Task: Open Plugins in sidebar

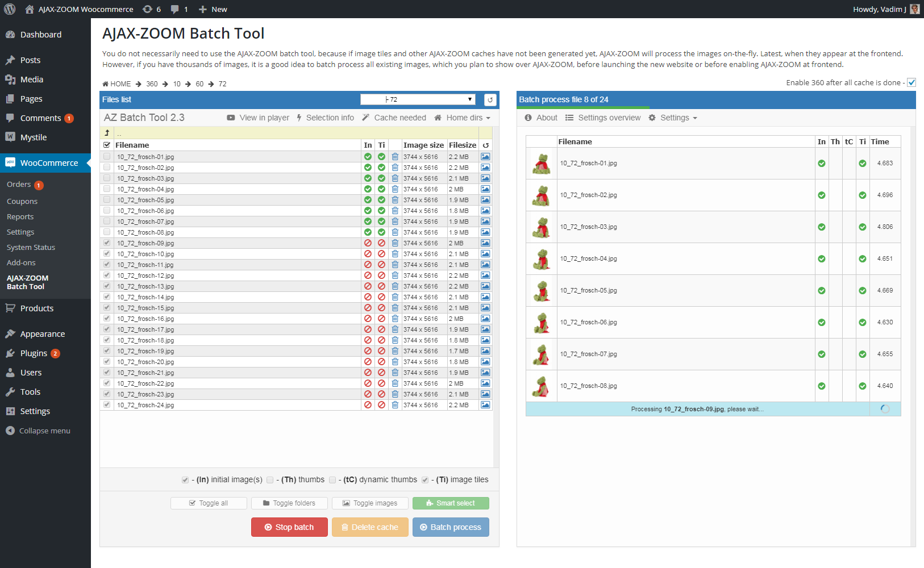Action: click(34, 353)
